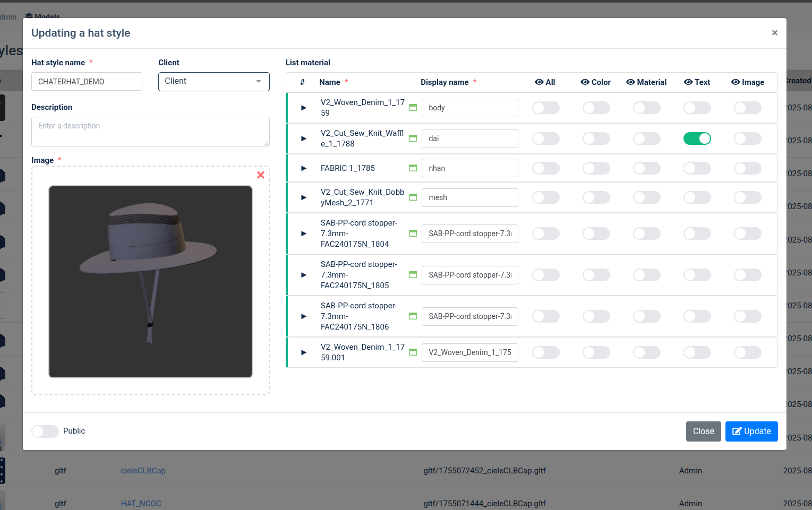Click the hat preview thumbnail
The height and width of the screenshot is (510, 812).
pos(150,281)
